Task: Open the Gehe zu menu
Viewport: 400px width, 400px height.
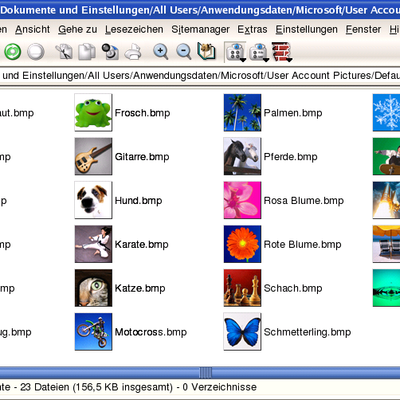Action: pos(78,29)
